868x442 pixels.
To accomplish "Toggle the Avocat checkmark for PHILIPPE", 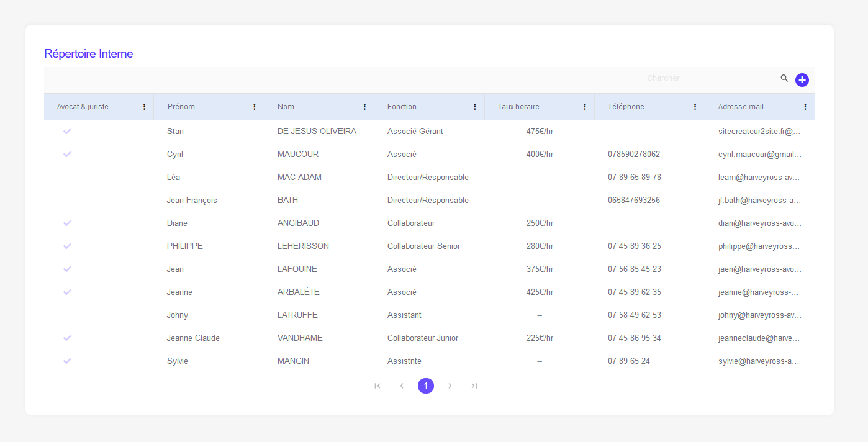I will (x=68, y=246).
